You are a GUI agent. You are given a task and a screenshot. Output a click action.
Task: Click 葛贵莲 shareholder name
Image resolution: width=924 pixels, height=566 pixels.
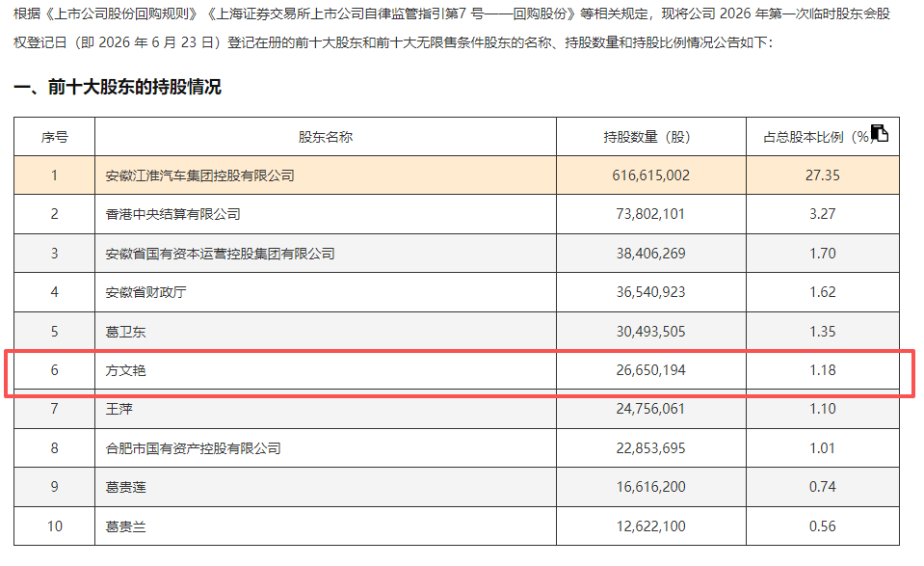[x=125, y=487]
